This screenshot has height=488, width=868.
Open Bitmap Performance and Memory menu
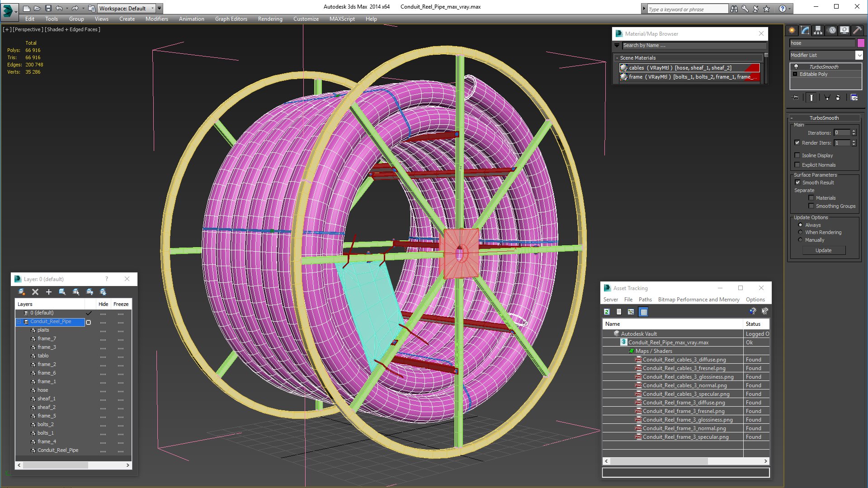pyautogui.click(x=698, y=300)
